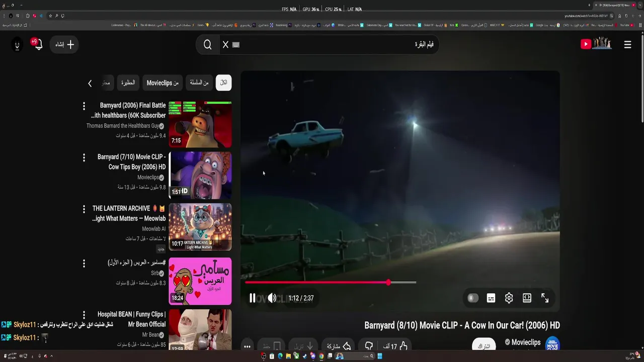This screenshot has height=362, width=644.
Task: Open options for مسامير العريس video
Action: (84, 263)
